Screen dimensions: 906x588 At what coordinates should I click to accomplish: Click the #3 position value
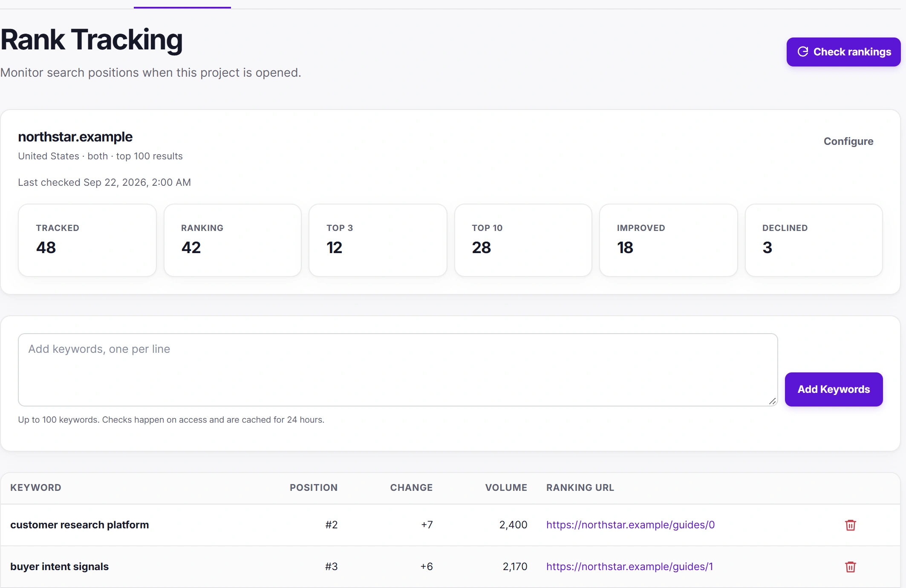(332, 567)
